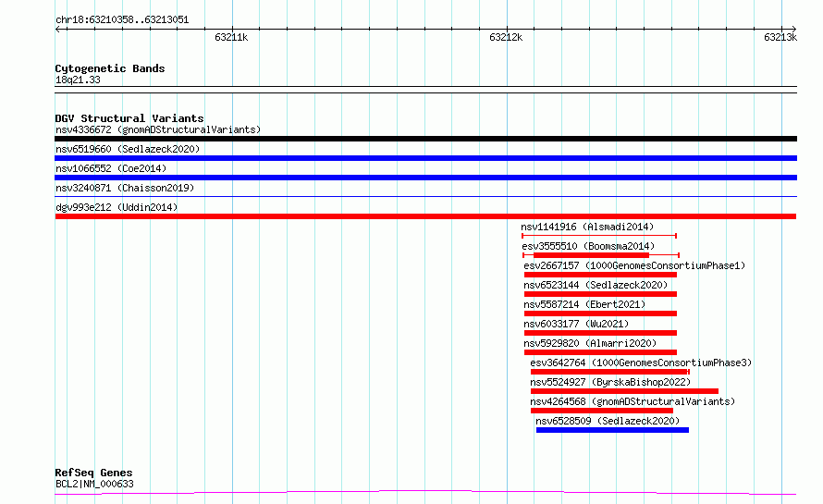Click the 63211k ruler tick label
823x504 pixels.
click(x=231, y=37)
